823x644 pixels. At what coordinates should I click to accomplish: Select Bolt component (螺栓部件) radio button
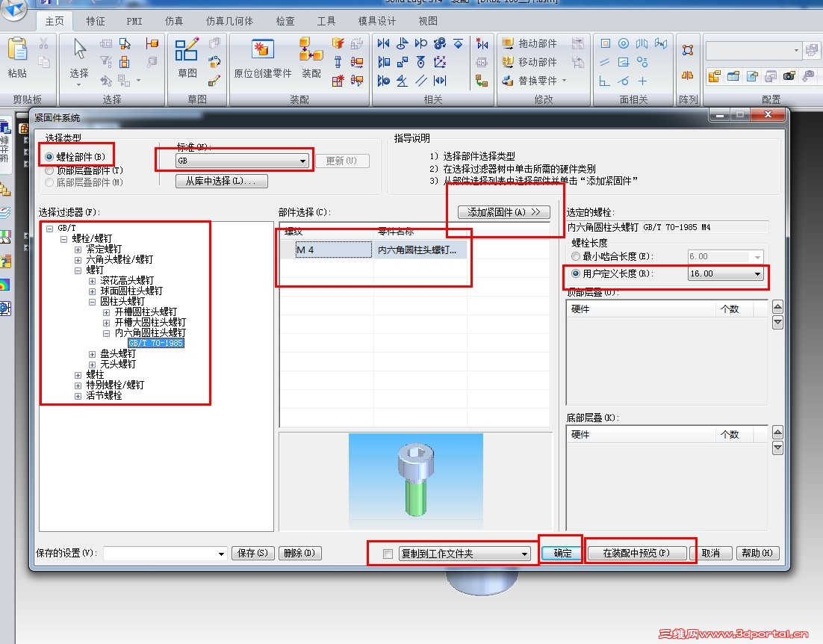tap(49, 156)
